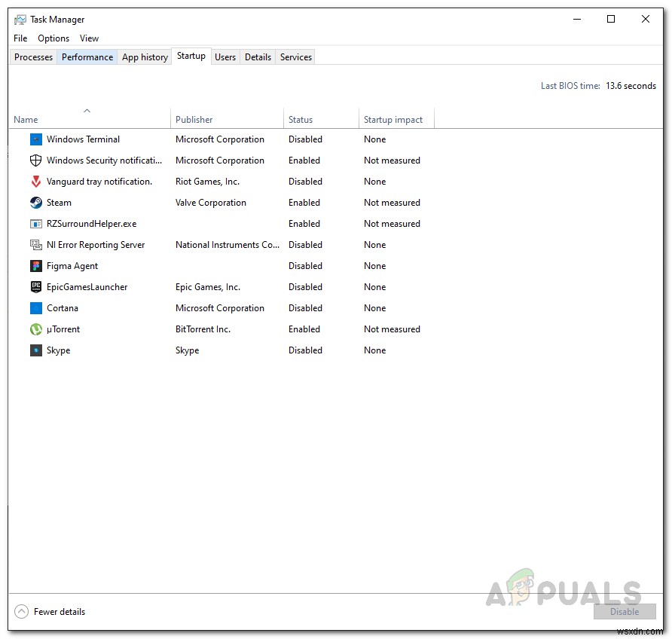Switch to the Processes tab
Image resolution: width=672 pixels, height=639 pixels.
[x=33, y=57]
